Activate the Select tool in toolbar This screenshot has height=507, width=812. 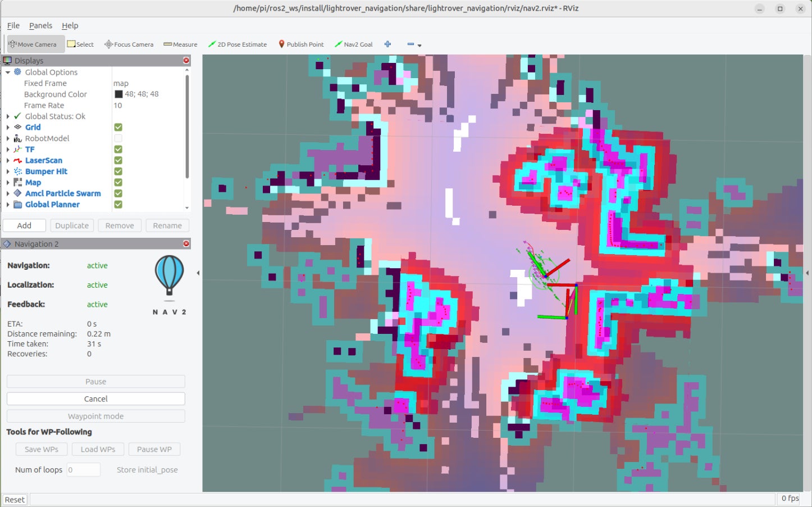80,44
